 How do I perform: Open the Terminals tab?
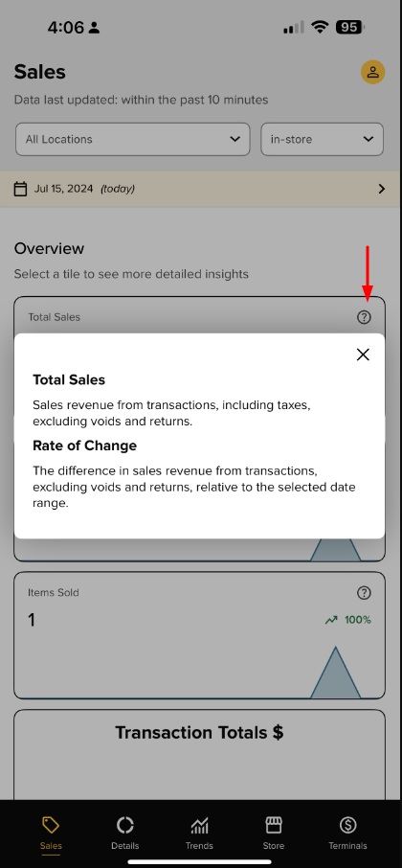(347, 834)
